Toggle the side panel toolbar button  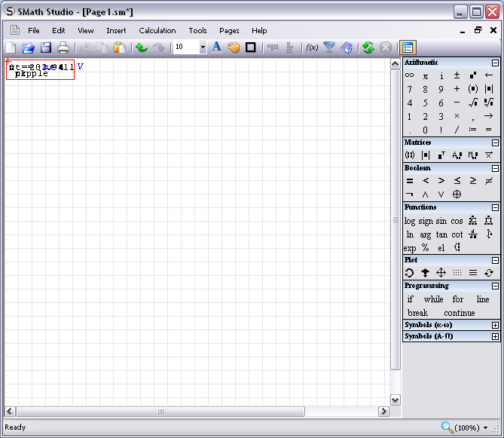click(408, 47)
